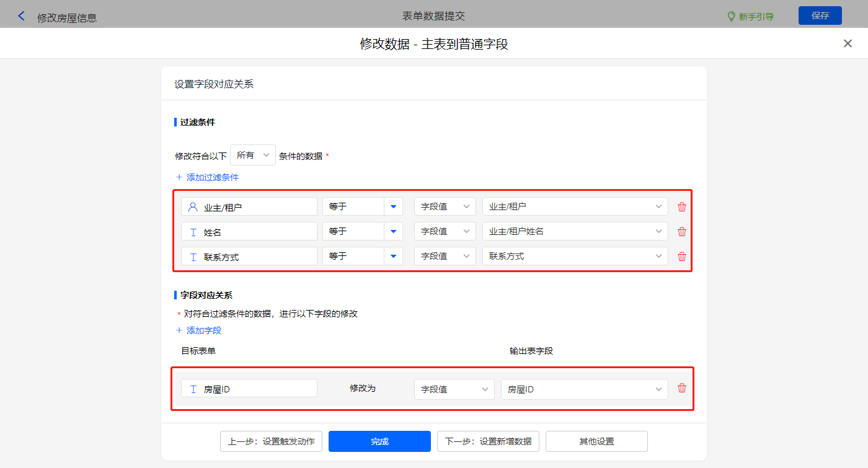868x468 pixels.
Task: Close the 修改数据 dialog with X
Action: coord(848,43)
